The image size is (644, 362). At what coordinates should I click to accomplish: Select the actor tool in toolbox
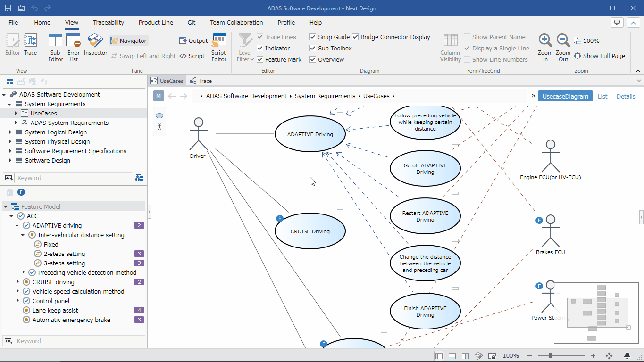159,126
